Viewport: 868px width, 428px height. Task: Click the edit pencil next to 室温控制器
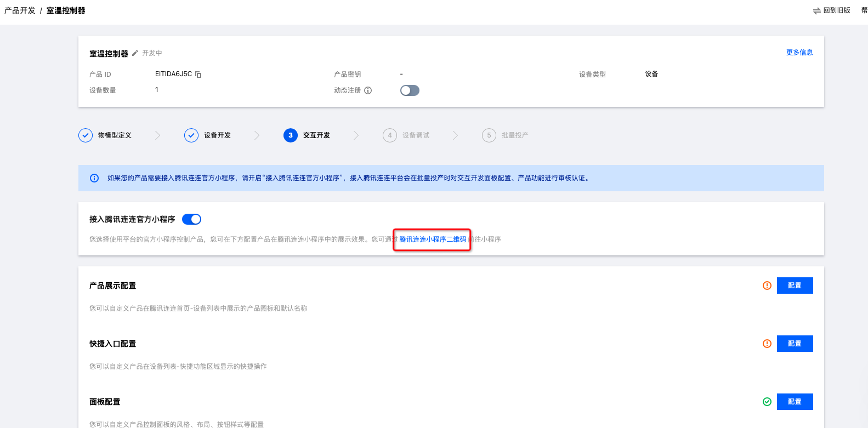point(135,53)
